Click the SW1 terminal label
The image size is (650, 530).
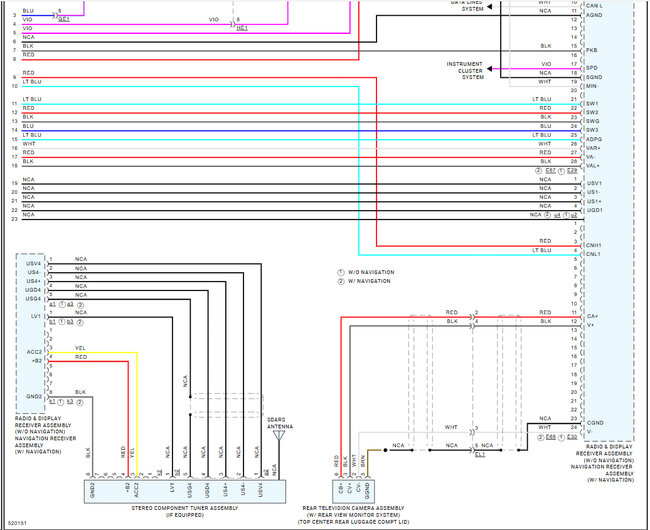tap(592, 104)
